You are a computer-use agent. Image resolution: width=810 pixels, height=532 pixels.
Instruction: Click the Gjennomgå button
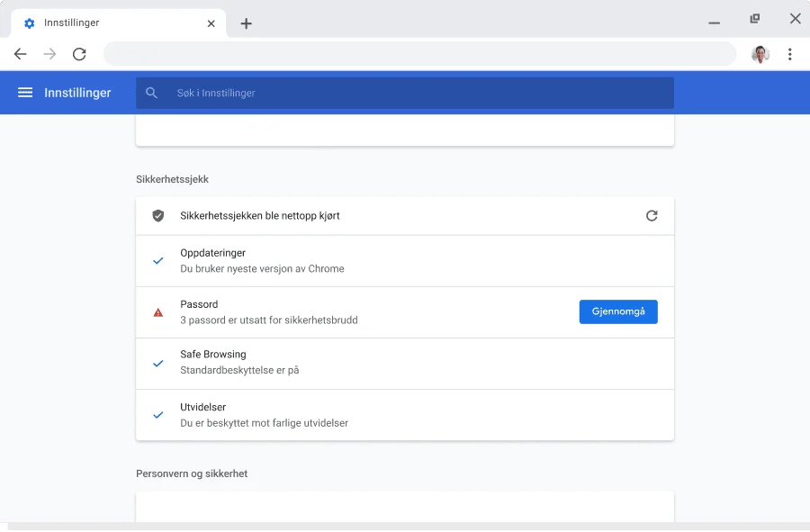click(x=618, y=311)
